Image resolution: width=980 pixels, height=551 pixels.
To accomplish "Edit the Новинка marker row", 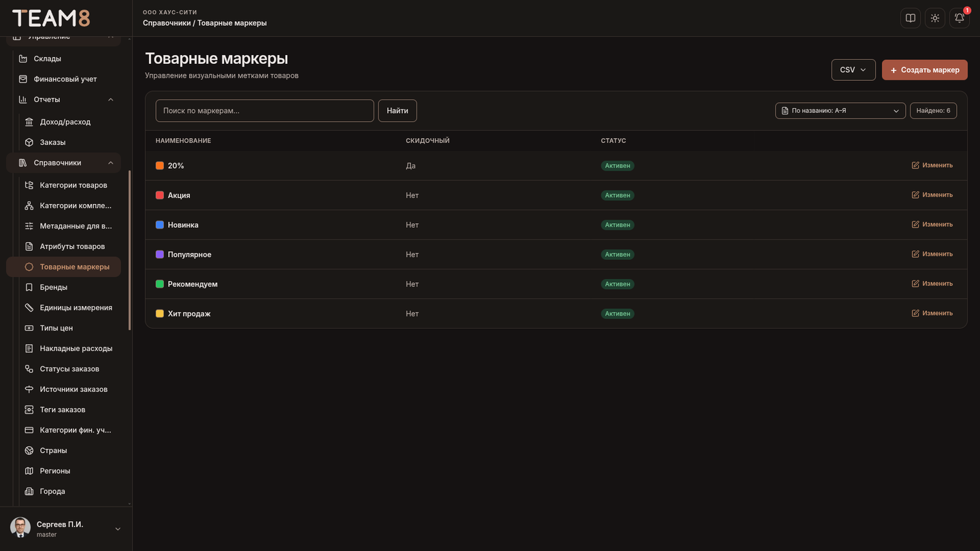I will 932,224.
